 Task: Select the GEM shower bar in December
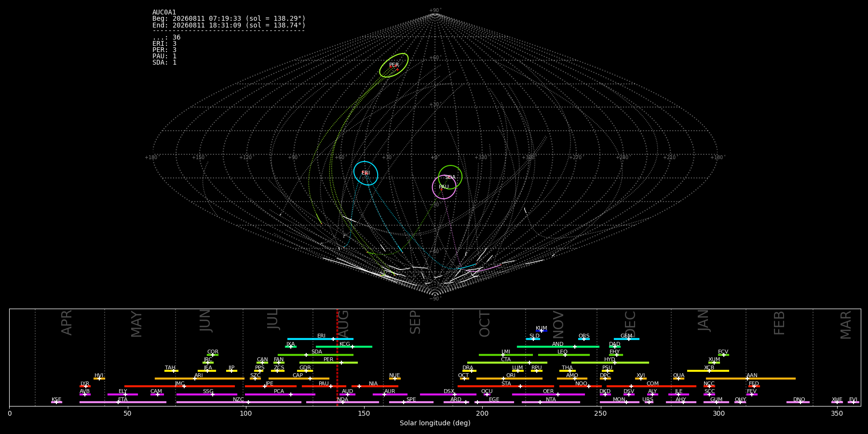pos(626,339)
